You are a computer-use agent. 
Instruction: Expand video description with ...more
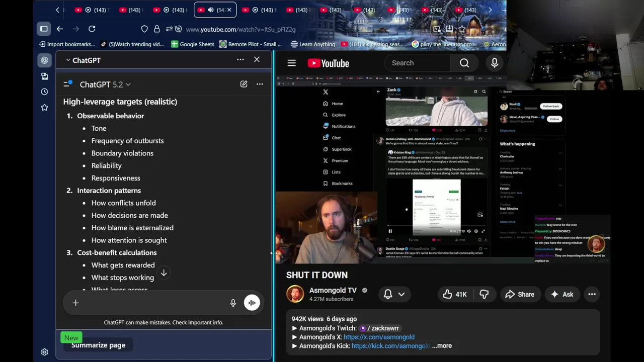pyautogui.click(x=442, y=346)
